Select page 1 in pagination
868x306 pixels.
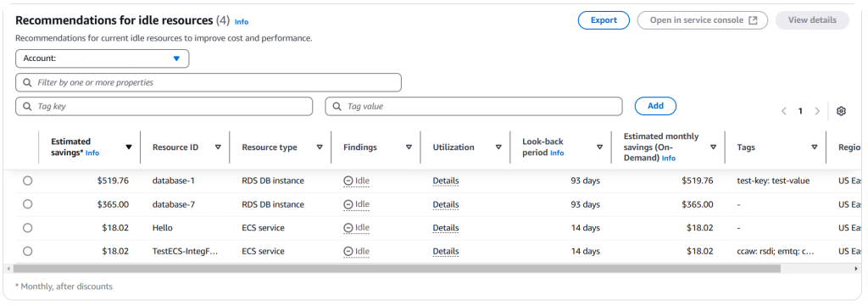click(800, 111)
